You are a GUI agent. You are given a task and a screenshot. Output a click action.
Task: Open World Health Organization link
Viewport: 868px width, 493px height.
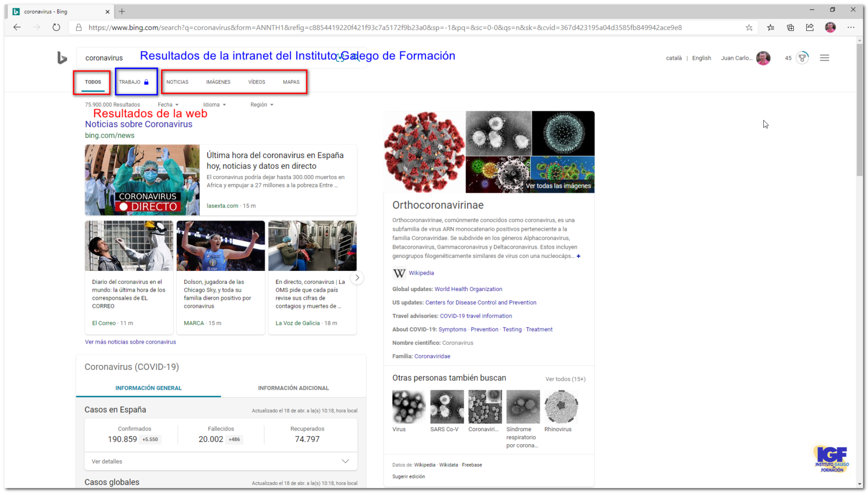[x=468, y=289]
